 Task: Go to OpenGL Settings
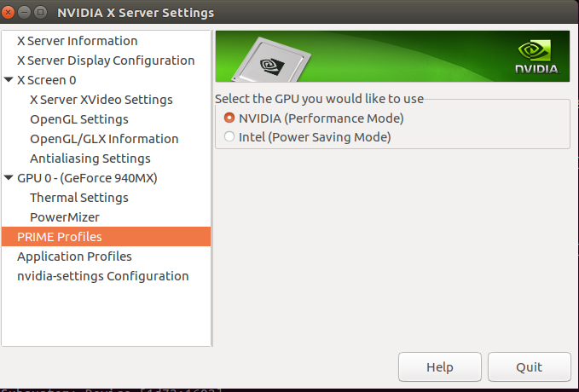[79, 118]
